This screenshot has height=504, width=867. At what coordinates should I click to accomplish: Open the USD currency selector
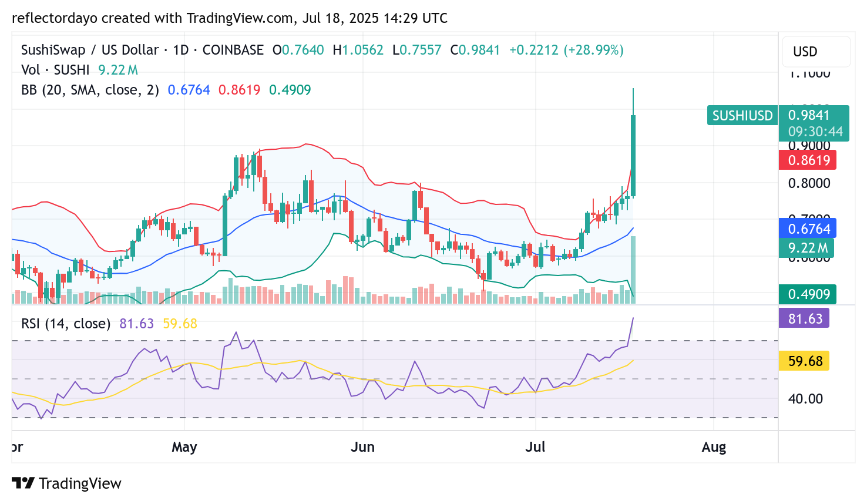(816, 52)
